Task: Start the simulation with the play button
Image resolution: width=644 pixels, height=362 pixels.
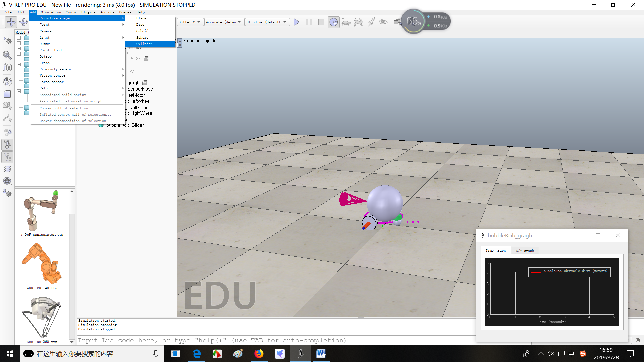Action: [297, 22]
